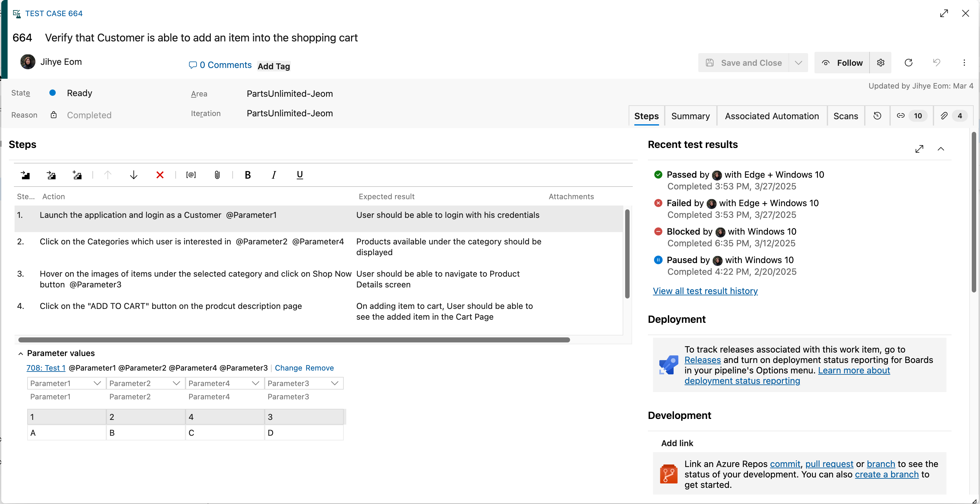The height and width of the screenshot is (504, 980).
Task: Click the insert shared steps icon
Action: coord(51,175)
